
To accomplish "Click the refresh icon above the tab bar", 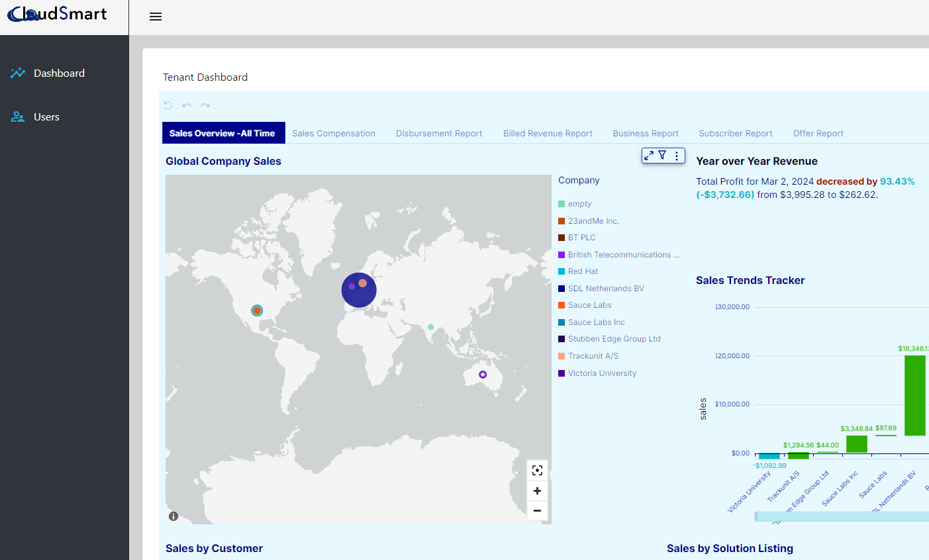I will [168, 105].
